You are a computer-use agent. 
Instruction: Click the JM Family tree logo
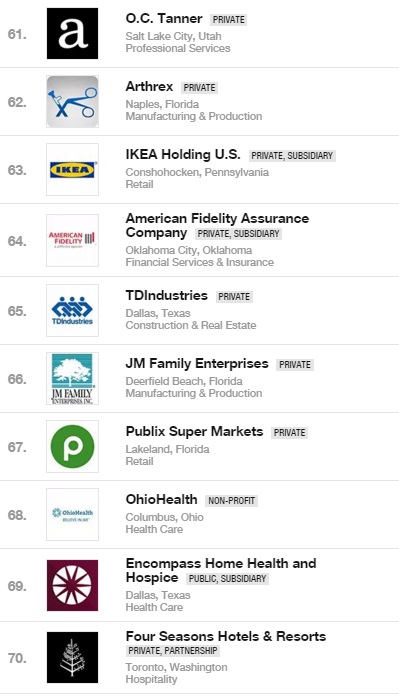tap(72, 379)
